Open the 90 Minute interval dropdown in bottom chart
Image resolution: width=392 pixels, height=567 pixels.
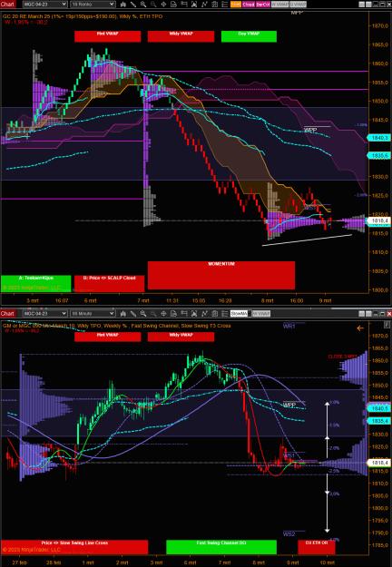pyautogui.click(x=93, y=314)
